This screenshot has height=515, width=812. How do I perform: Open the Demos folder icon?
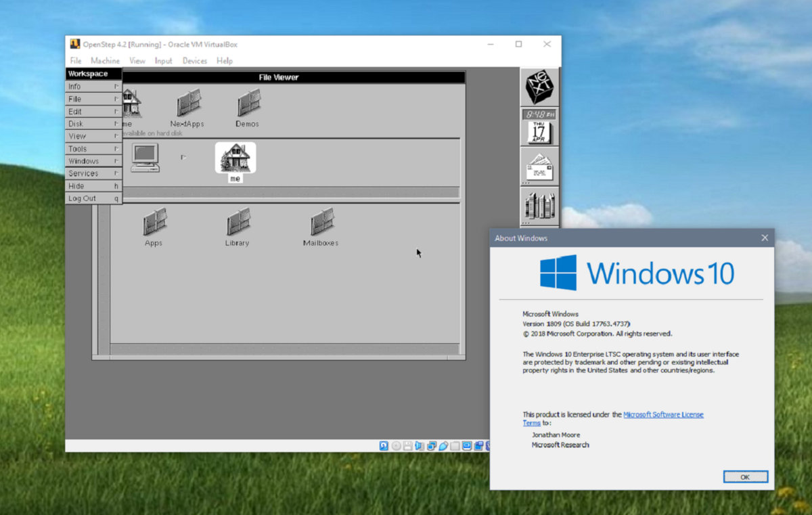(x=248, y=104)
